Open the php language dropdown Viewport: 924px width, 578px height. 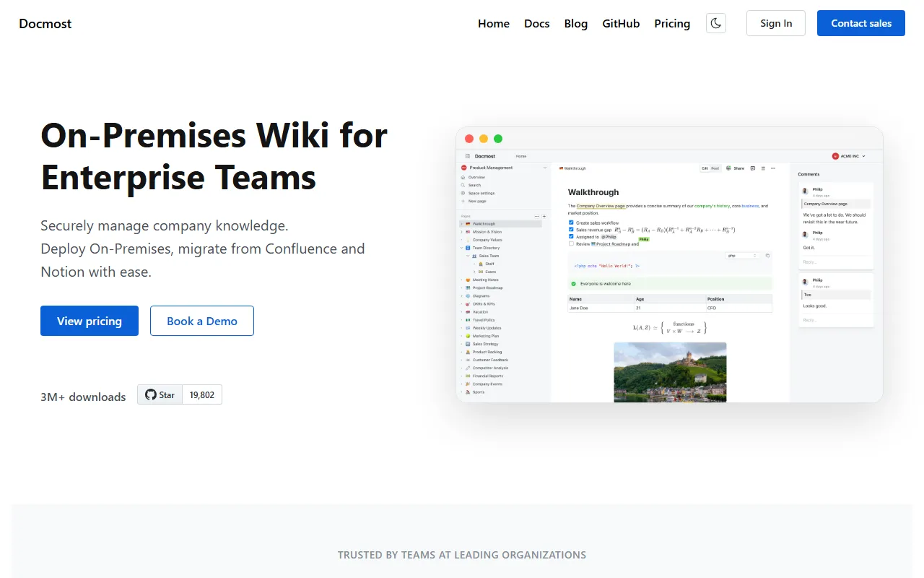tap(741, 256)
